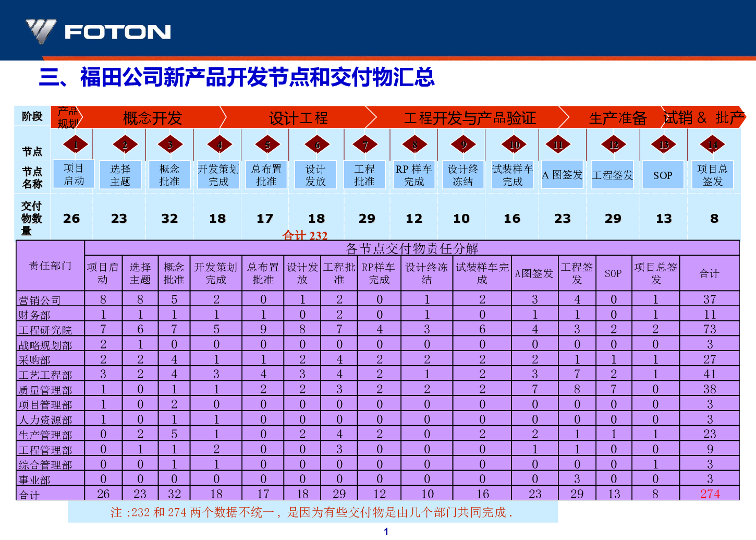Click the 工程研究院 row label

point(45,330)
